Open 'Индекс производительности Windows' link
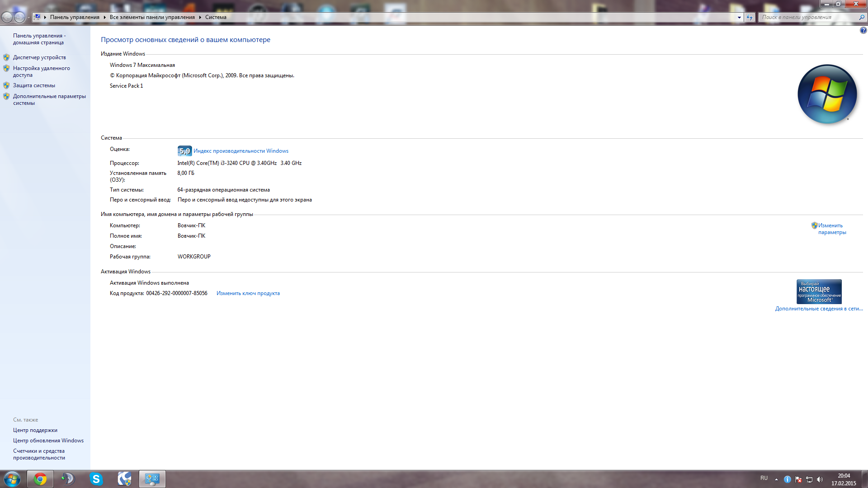Image resolution: width=868 pixels, height=488 pixels. click(x=241, y=151)
